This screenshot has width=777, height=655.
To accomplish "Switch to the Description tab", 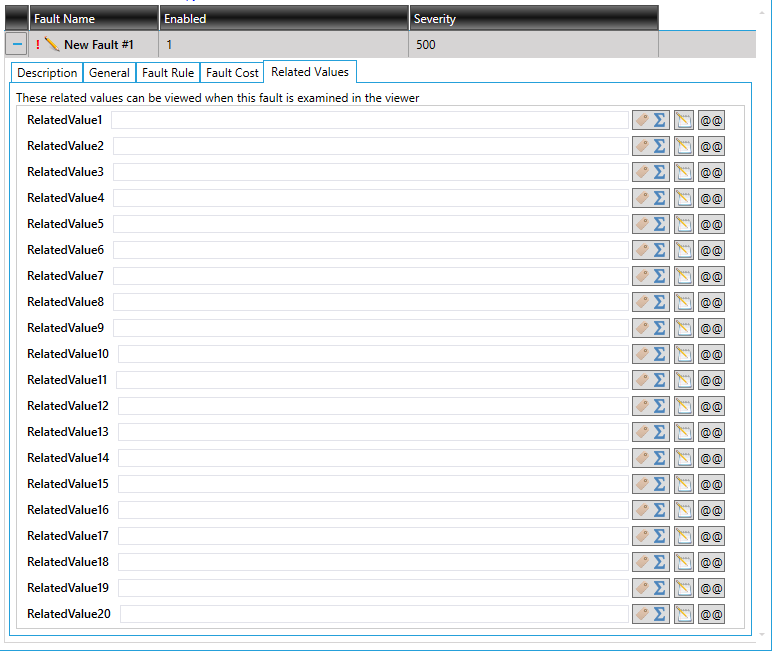I will [x=47, y=73].
